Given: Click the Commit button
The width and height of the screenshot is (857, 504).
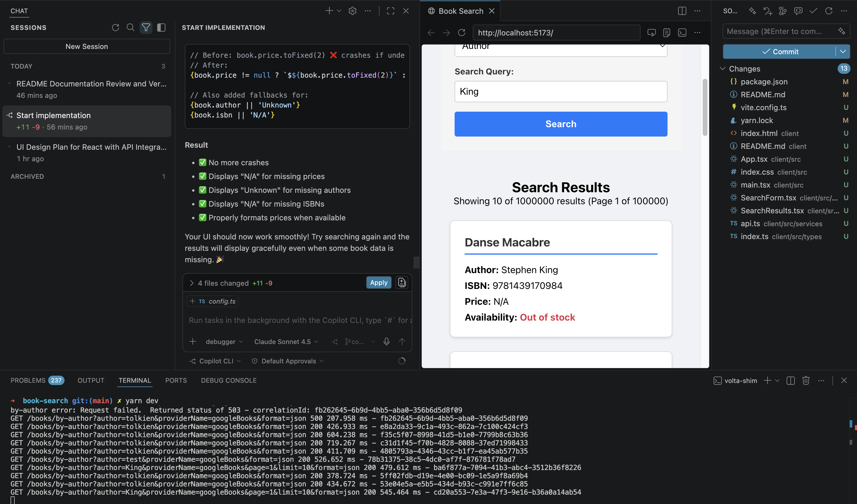Looking at the screenshot, I should 780,52.
